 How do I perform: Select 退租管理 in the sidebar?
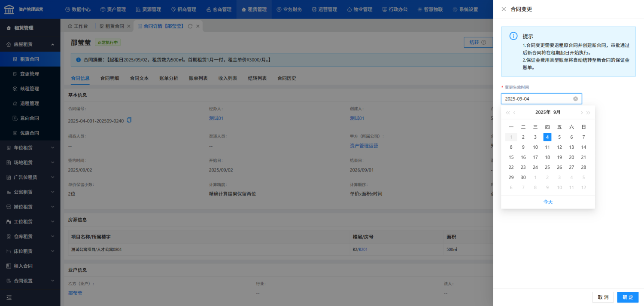(x=30, y=104)
